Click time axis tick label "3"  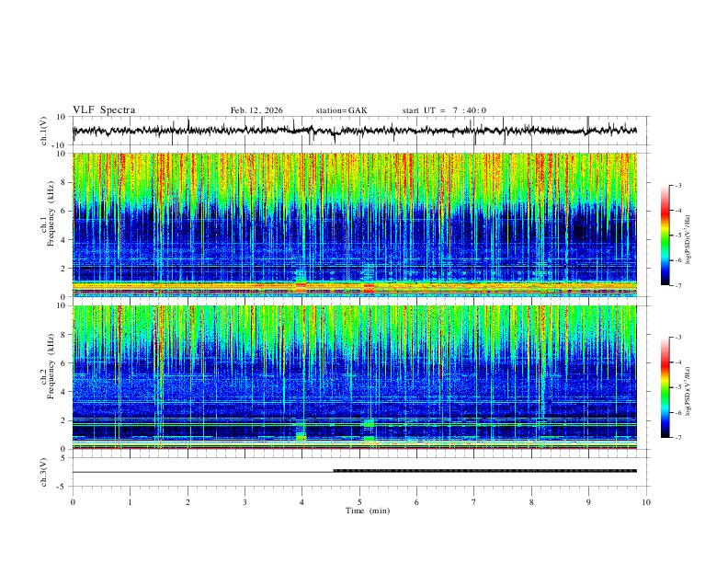[x=245, y=502]
